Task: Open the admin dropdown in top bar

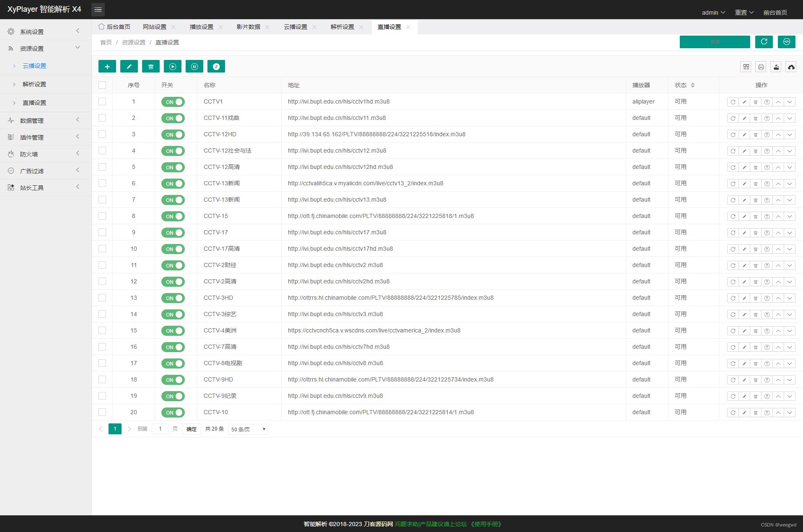Action: tap(712, 12)
